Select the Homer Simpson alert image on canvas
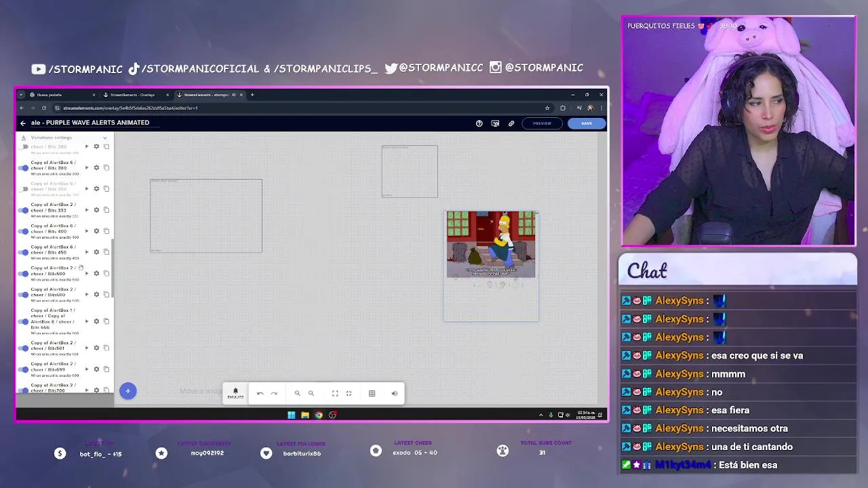This screenshot has height=488, width=868. click(x=491, y=244)
